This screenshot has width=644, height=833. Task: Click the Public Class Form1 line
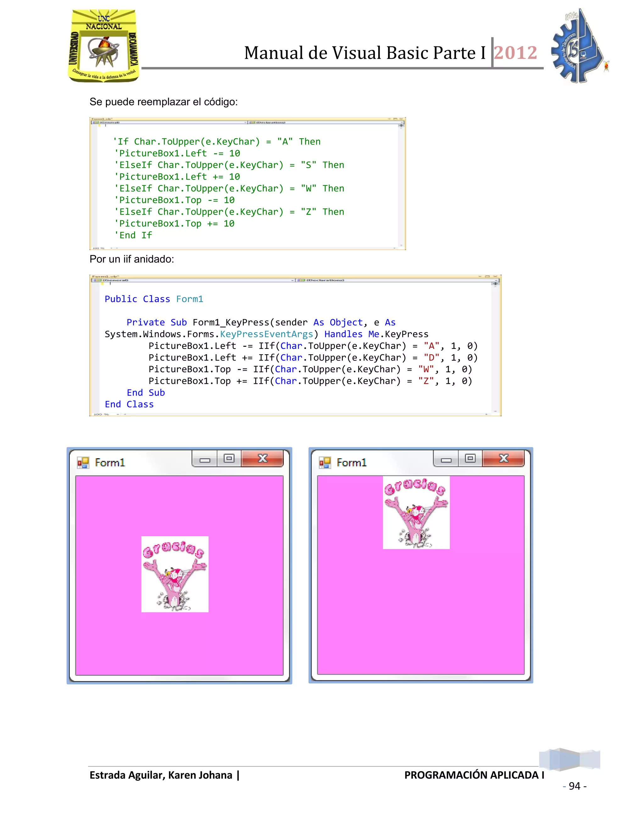pos(154,299)
